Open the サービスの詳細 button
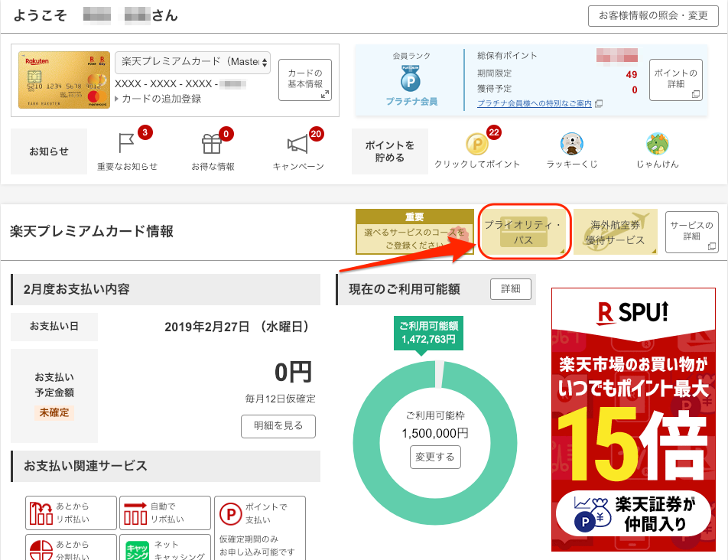 tap(692, 232)
